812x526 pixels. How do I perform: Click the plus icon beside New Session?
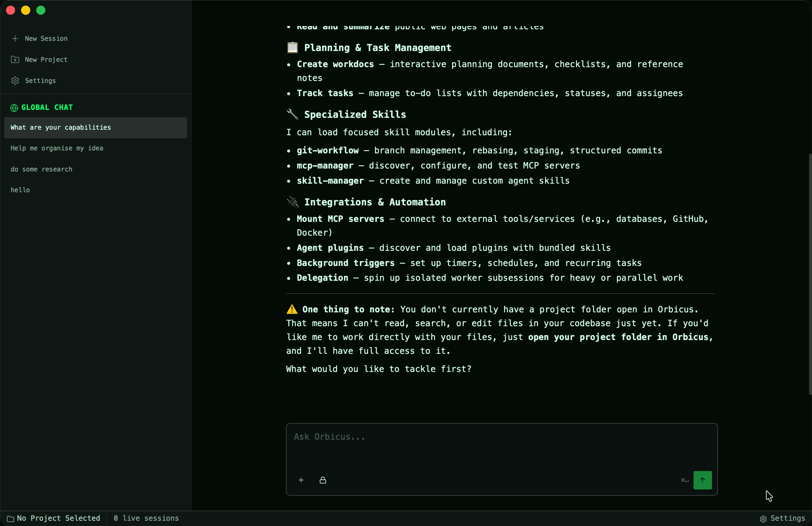15,39
